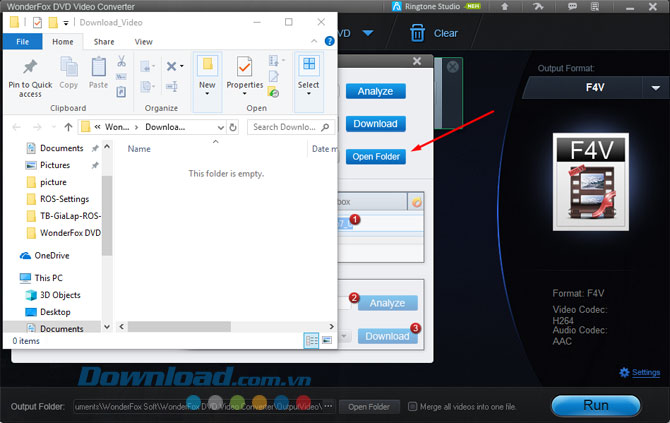Image resolution: width=670 pixels, height=423 pixels.
Task: Click Open Folder beside the Output Folder path
Action: 369,407
